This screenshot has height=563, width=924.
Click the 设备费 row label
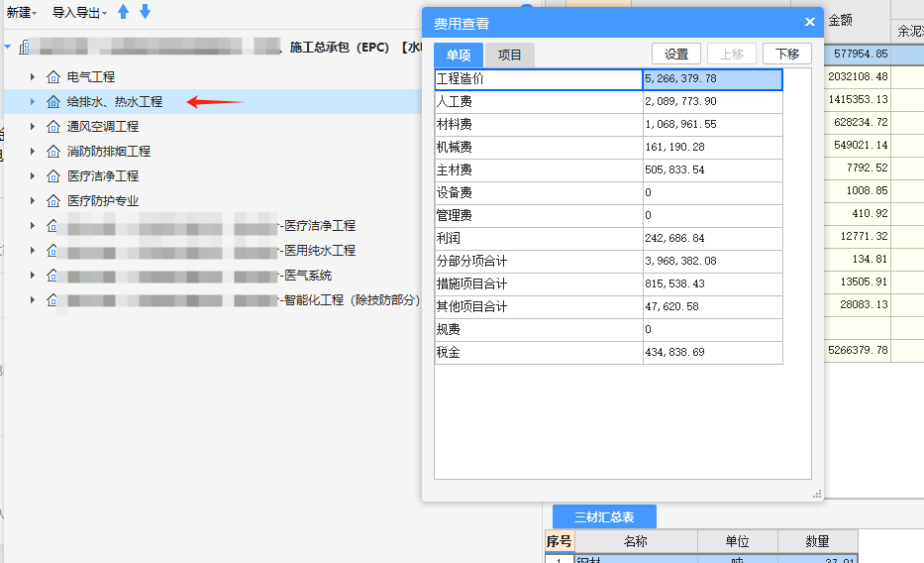point(539,192)
